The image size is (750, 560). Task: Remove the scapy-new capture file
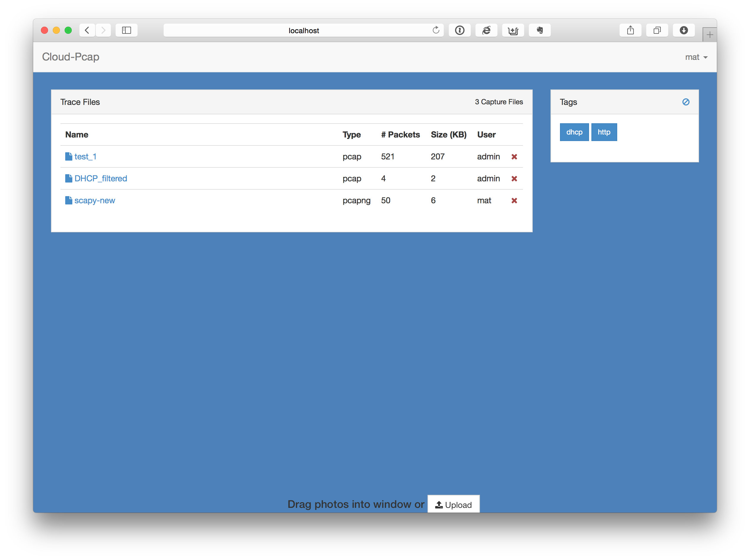tap(514, 201)
